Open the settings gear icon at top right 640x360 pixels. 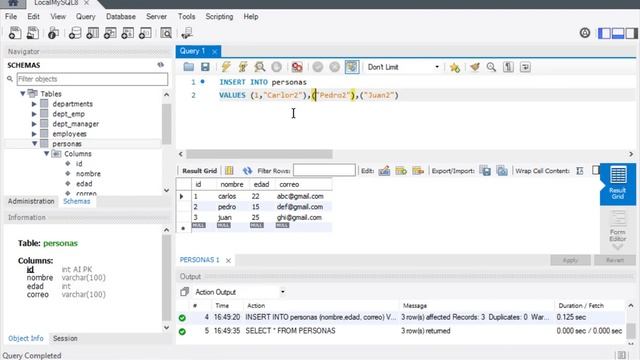[x=585, y=33]
